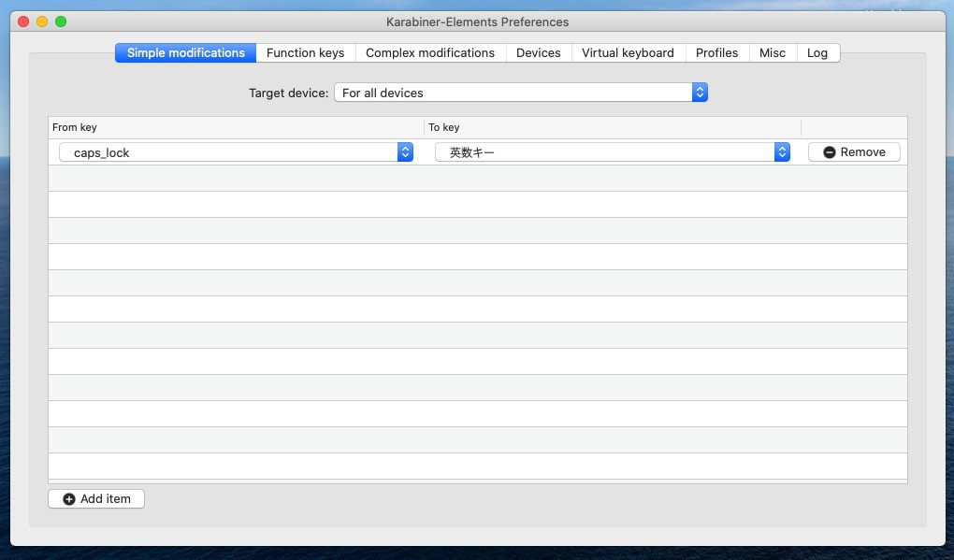
Task: Open the Complex modifications tab
Action: coord(430,53)
